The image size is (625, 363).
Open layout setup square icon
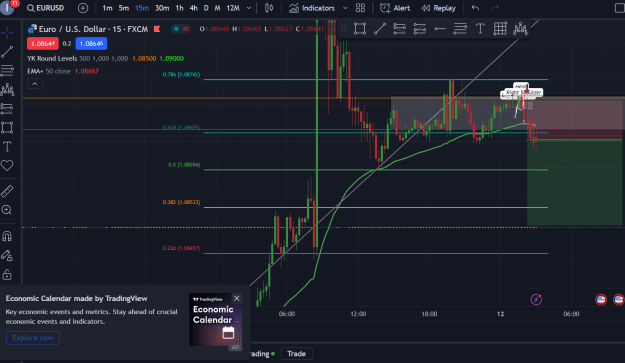[x=620, y=8]
